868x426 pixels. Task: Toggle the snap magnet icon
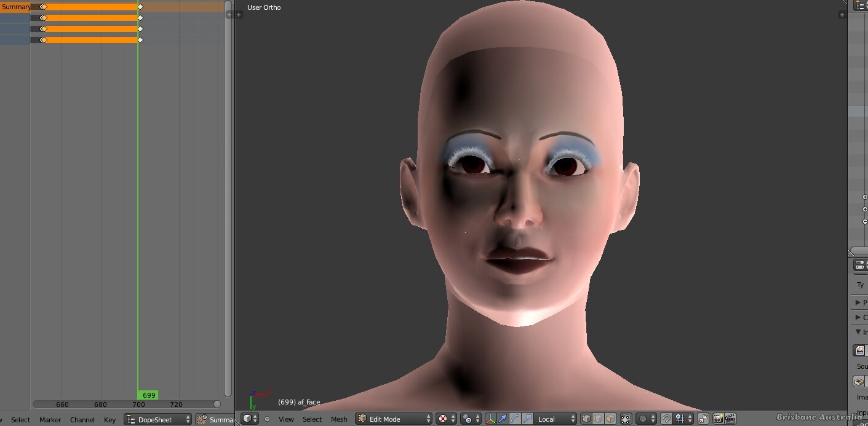(666, 419)
